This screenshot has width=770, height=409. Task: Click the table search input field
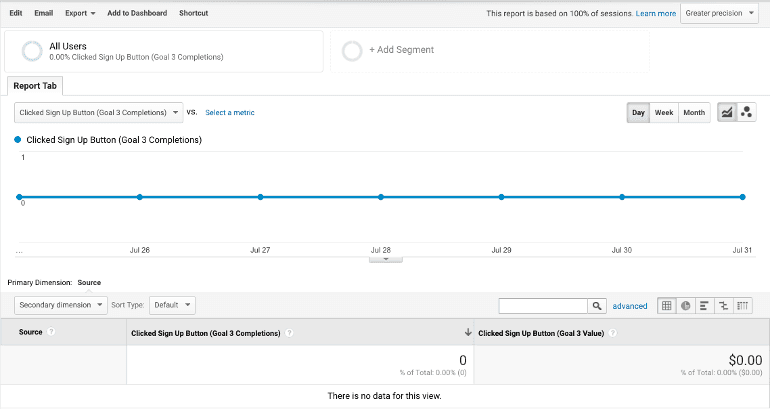pyautogui.click(x=543, y=306)
